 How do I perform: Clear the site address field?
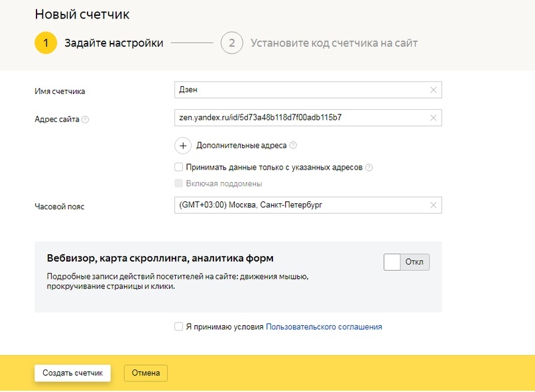click(434, 118)
